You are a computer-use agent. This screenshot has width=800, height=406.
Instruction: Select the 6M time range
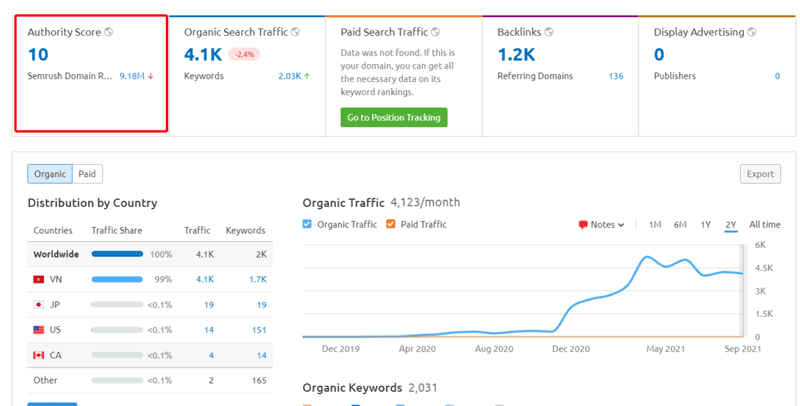click(680, 225)
